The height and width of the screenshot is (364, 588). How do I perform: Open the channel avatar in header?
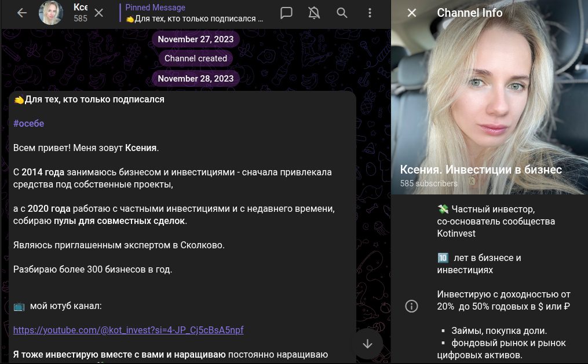pos(51,13)
